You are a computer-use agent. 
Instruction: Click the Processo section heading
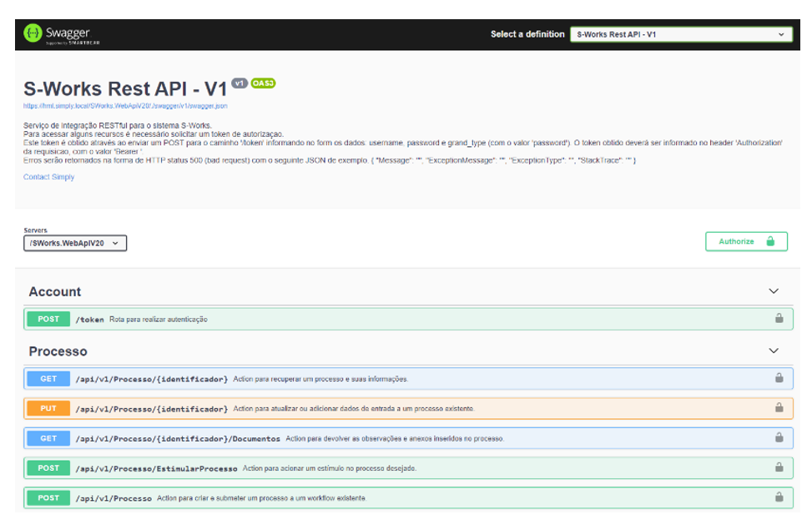[58, 351]
